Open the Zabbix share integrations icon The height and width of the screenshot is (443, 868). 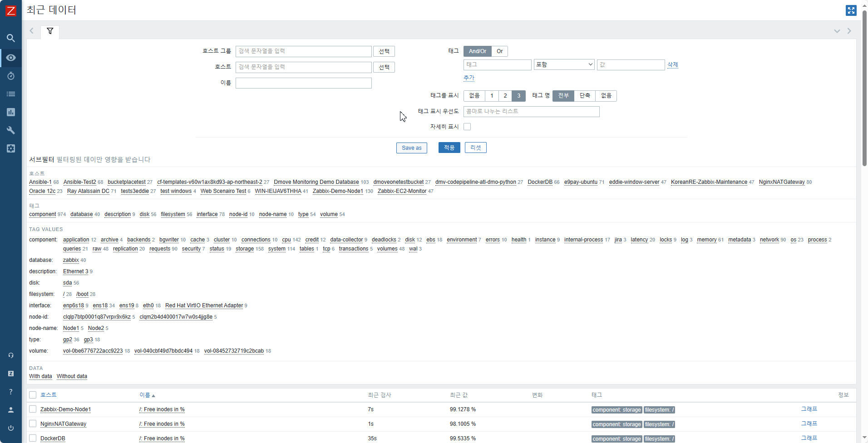click(11, 374)
